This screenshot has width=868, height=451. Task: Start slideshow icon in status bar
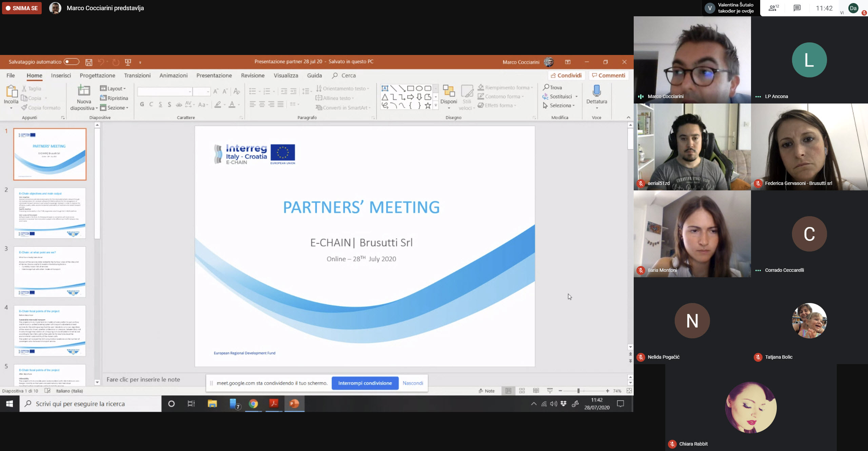coord(550,391)
